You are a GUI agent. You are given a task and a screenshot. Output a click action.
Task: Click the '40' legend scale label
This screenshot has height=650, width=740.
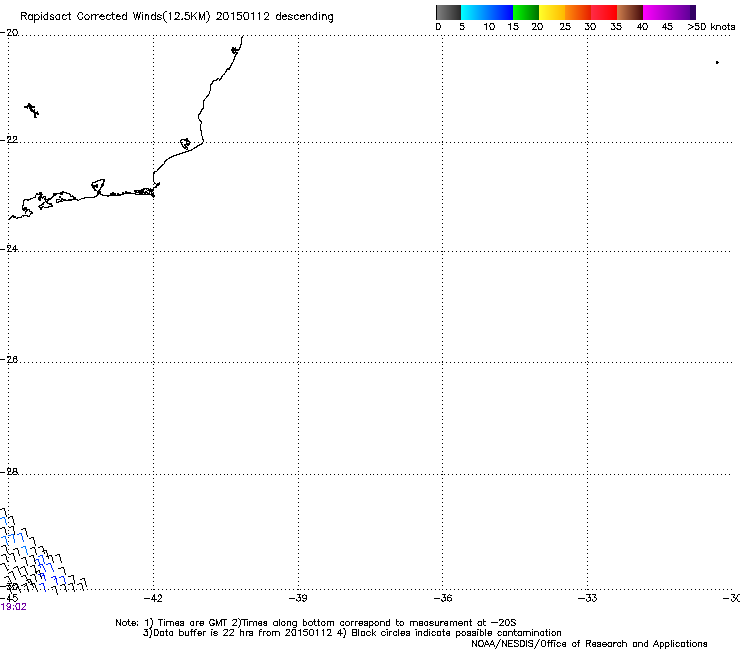tap(642, 27)
